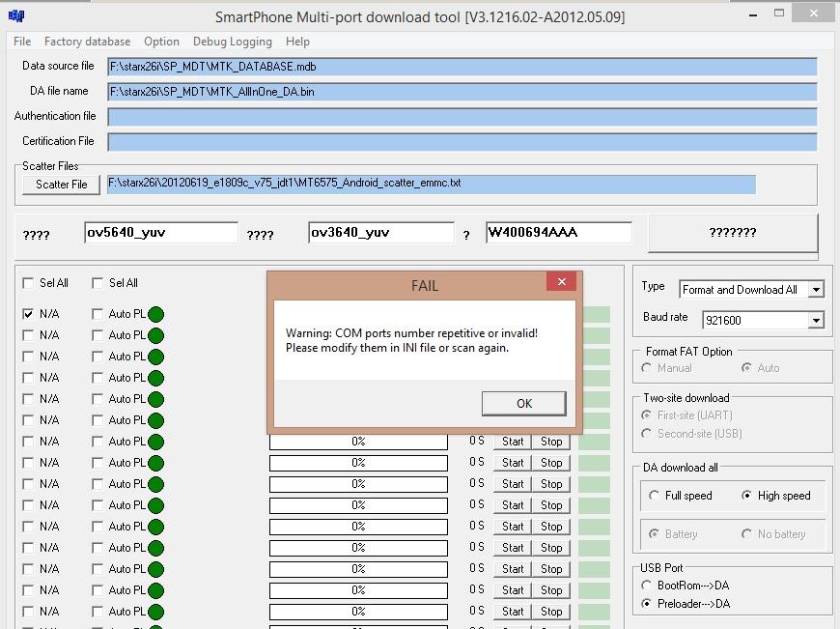Click the empty Certification File field
The image size is (840, 629).
click(x=462, y=142)
